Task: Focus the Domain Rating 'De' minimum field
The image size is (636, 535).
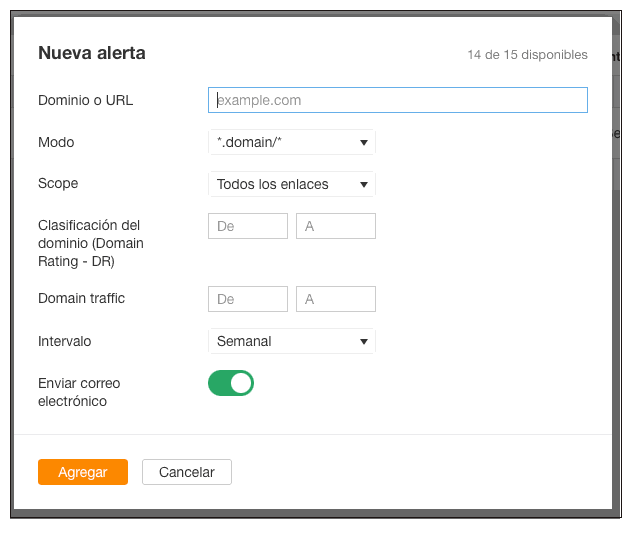Action: coord(248,226)
